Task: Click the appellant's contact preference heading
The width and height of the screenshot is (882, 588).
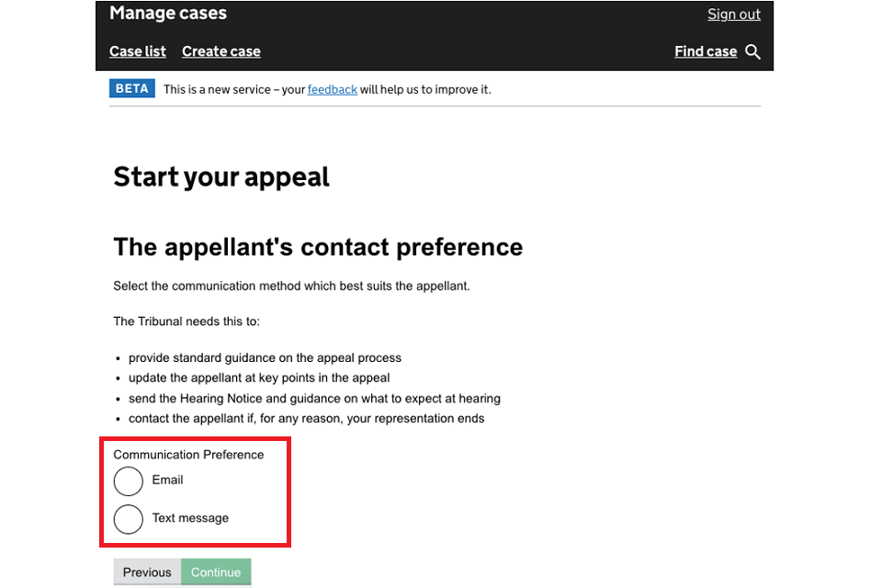Action: pos(318,247)
